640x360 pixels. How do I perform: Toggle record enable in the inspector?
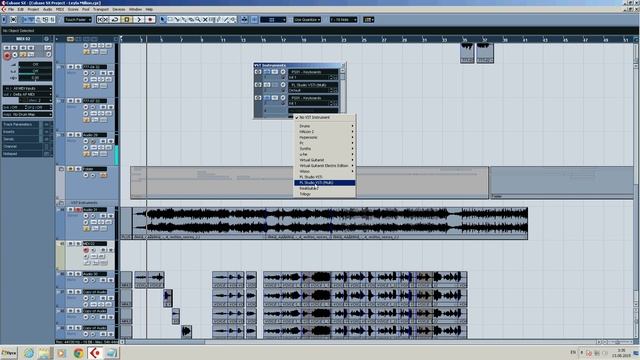coord(7,56)
